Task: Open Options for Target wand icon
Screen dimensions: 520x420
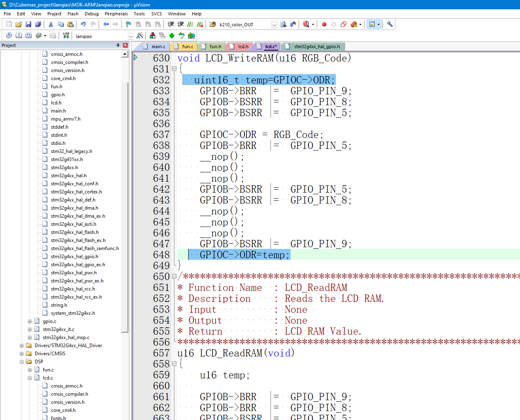Action: (140, 36)
